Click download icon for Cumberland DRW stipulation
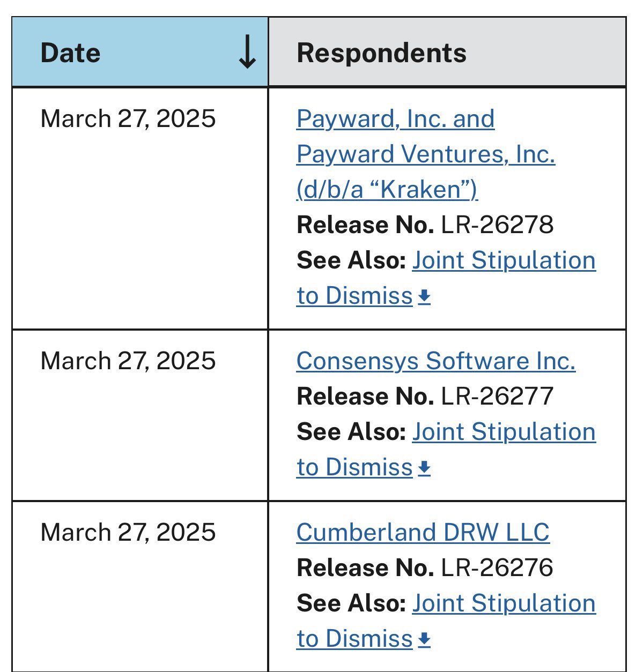This screenshot has height=672, width=643. point(424,639)
